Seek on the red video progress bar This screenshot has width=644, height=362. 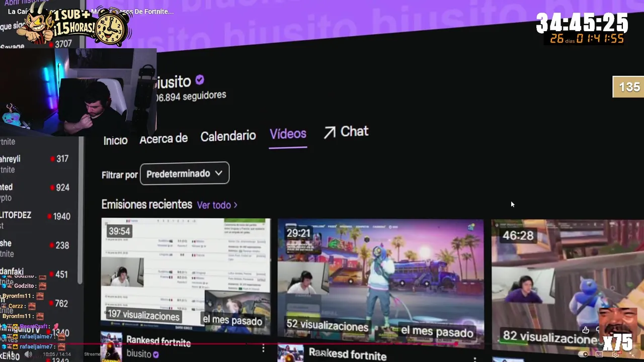coord(322,344)
